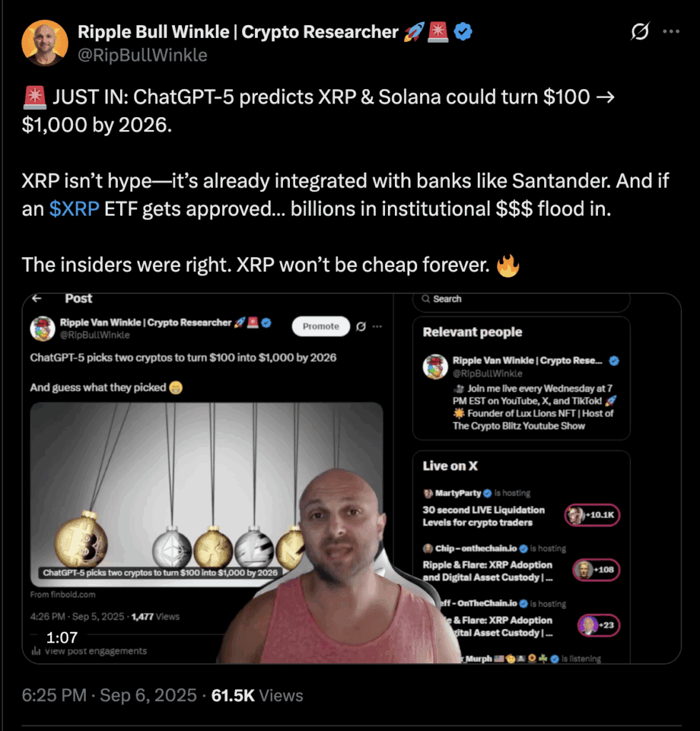Click the magnifier icon in Search box
Screen dimensions: 700x731
pos(426,299)
